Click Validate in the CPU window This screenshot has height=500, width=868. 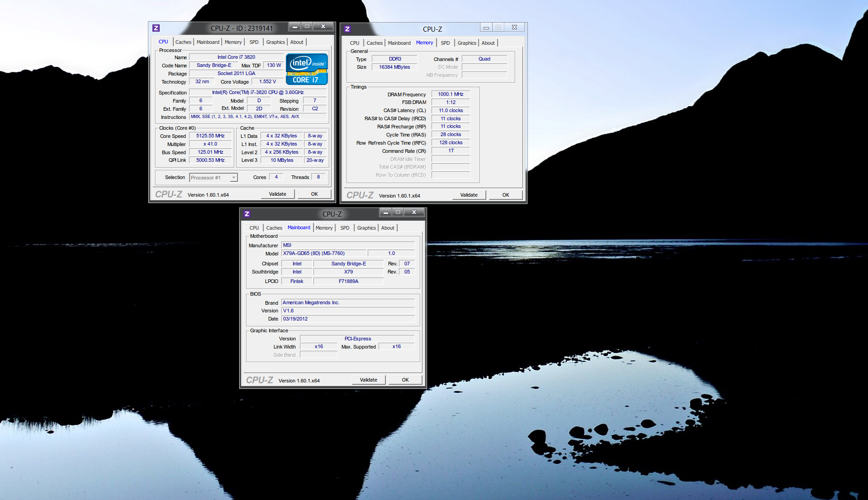point(278,194)
